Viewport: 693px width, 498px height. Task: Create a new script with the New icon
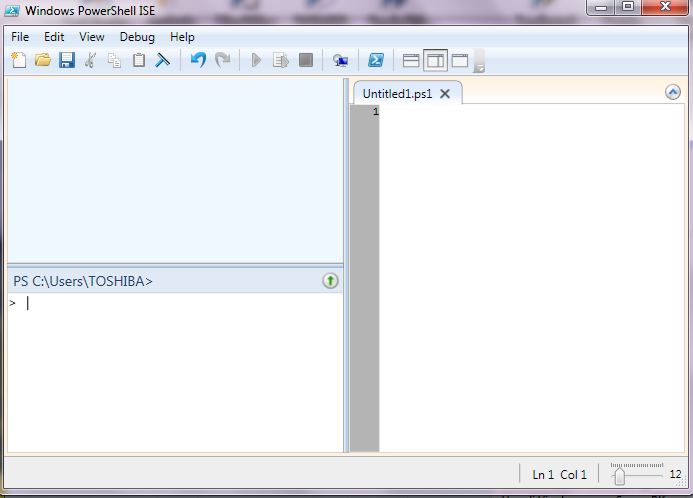(19, 60)
